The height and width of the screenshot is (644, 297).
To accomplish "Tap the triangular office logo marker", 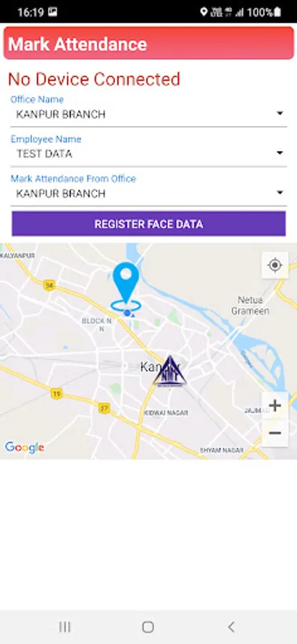I will click(x=170, y=371).
